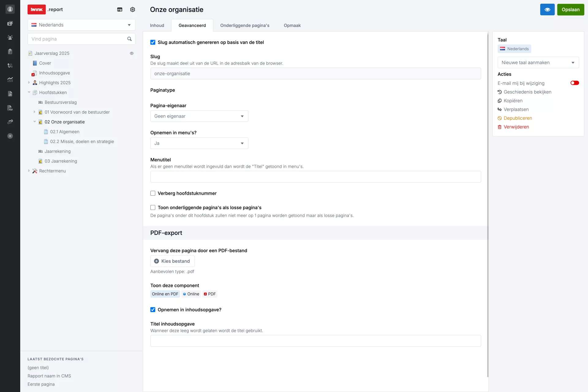Click the green Opslaan button

pos(570,9)
